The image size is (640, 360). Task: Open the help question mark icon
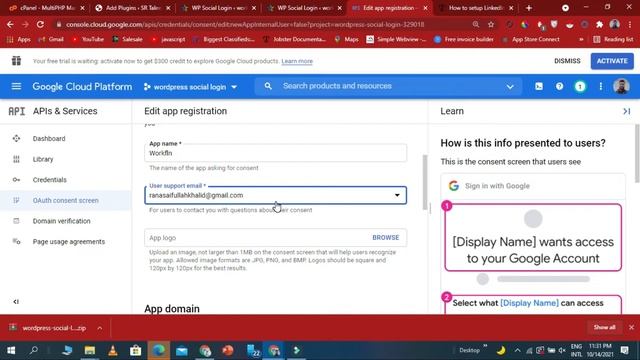[559, 87]
